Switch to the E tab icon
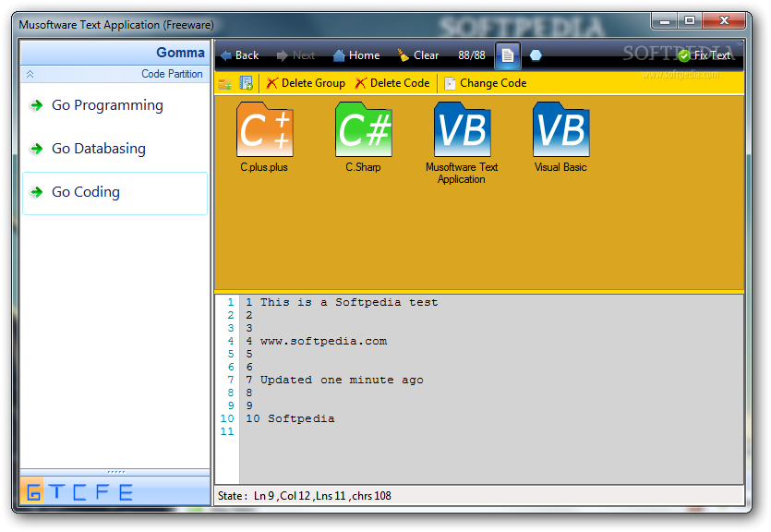The image size is (771, 532). 126,491
